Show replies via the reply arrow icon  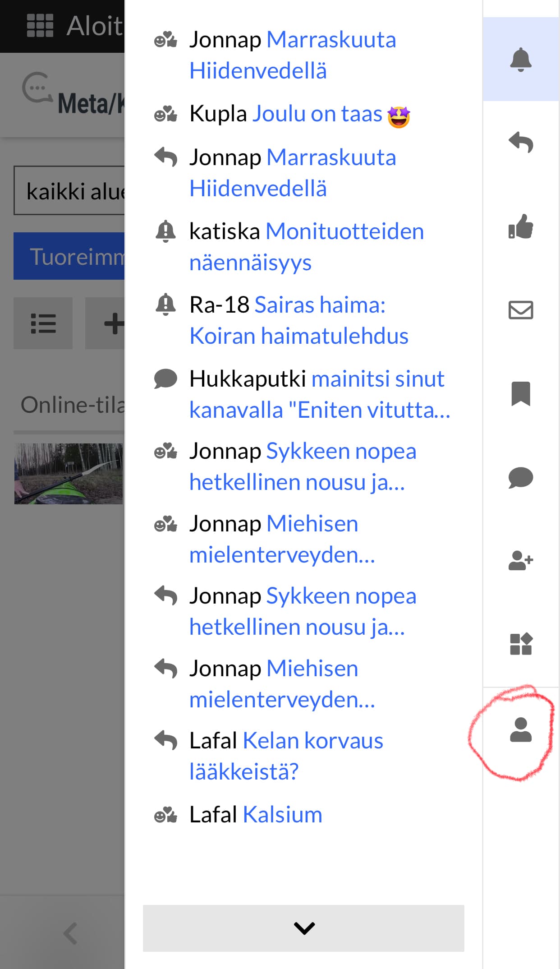[521, 143]
